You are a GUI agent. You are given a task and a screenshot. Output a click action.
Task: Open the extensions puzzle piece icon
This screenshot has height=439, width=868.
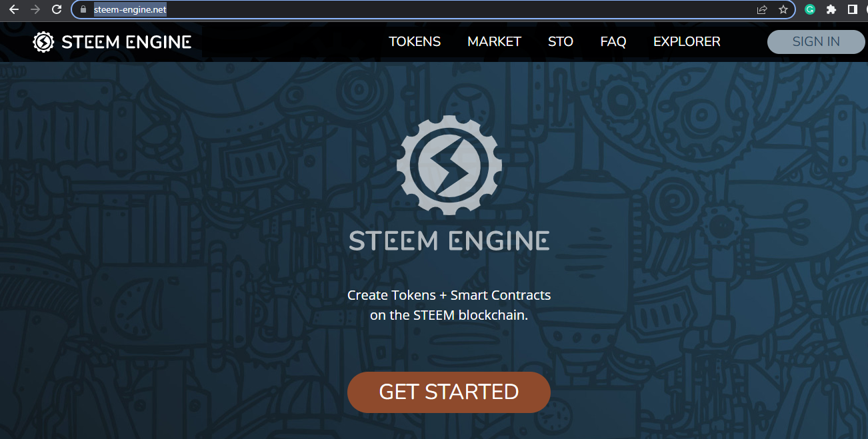(831, 9)
